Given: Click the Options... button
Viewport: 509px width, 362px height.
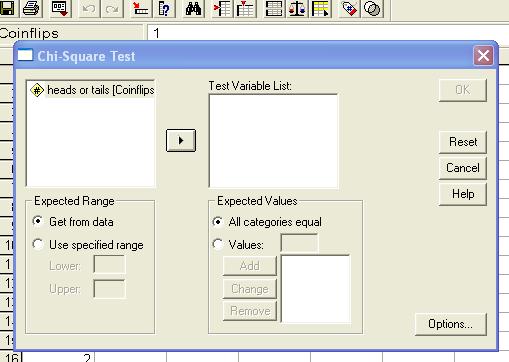Looking at the screenshot, I should coord(450,324).
